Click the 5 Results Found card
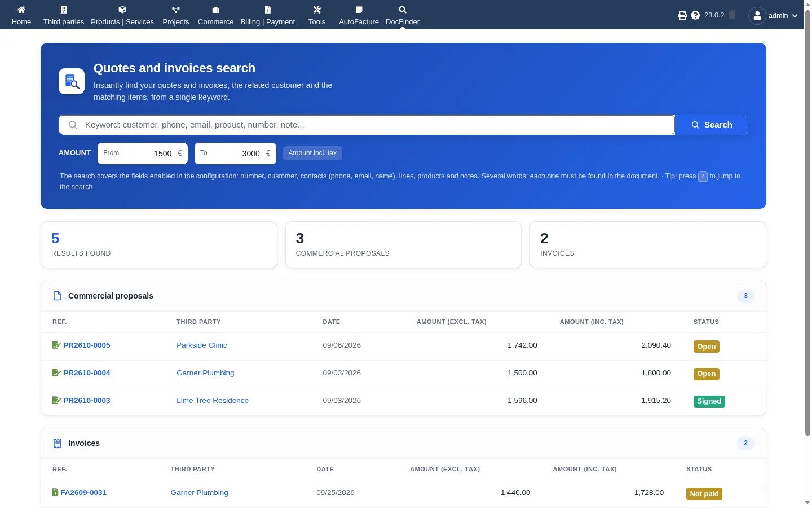 (159, 244)
